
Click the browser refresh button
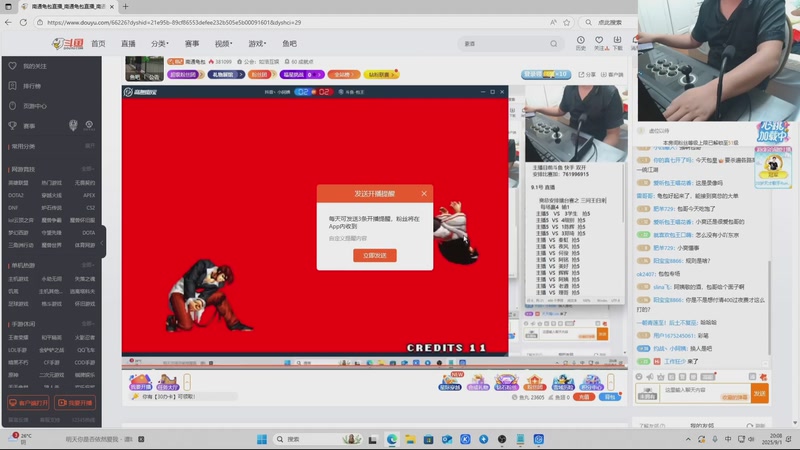click(x=23, y=22)
